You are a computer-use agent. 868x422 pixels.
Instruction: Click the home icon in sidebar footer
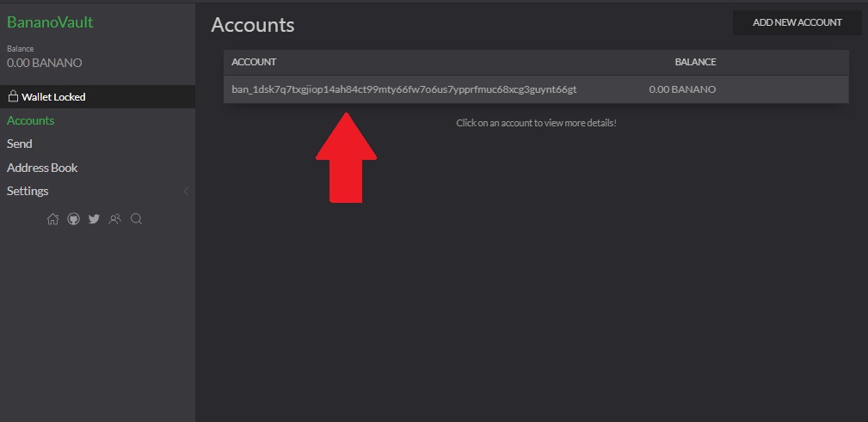coord(52,219)
